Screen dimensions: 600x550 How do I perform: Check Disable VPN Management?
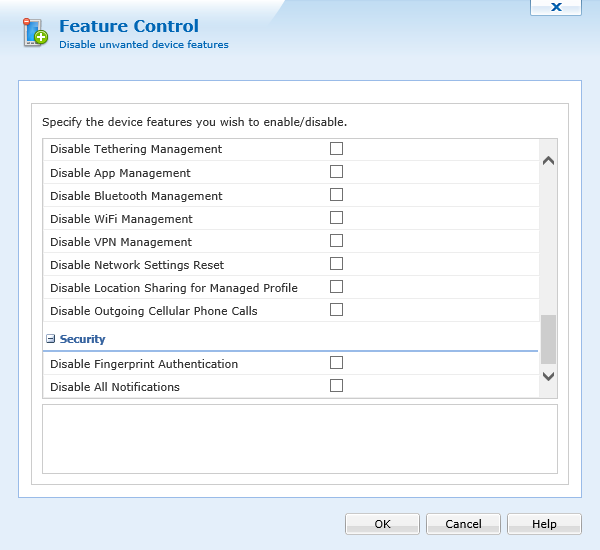coord(336,240)
